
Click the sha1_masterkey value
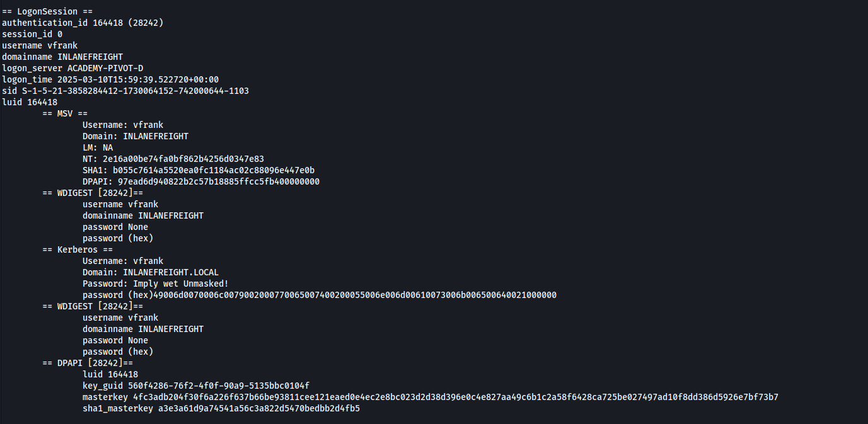coord(259,408)
